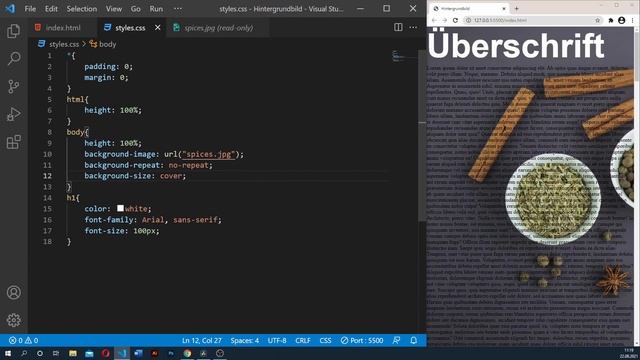Image resolution: width=640 pixels, height=360 pixels.
Task: Click the browser reload button
Action: (455, 20)
